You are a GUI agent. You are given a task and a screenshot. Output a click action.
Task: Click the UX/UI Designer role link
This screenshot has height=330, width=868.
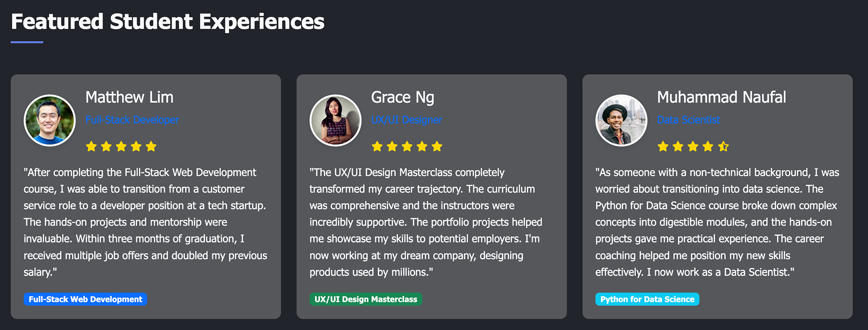(407, 120)
